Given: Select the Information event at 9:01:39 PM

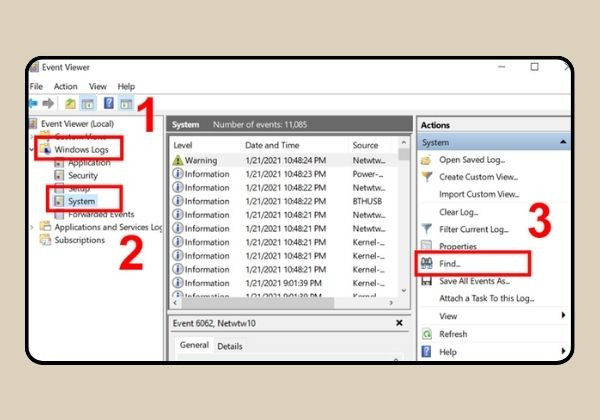Looking at the screenshot, I should click(285, 283).
